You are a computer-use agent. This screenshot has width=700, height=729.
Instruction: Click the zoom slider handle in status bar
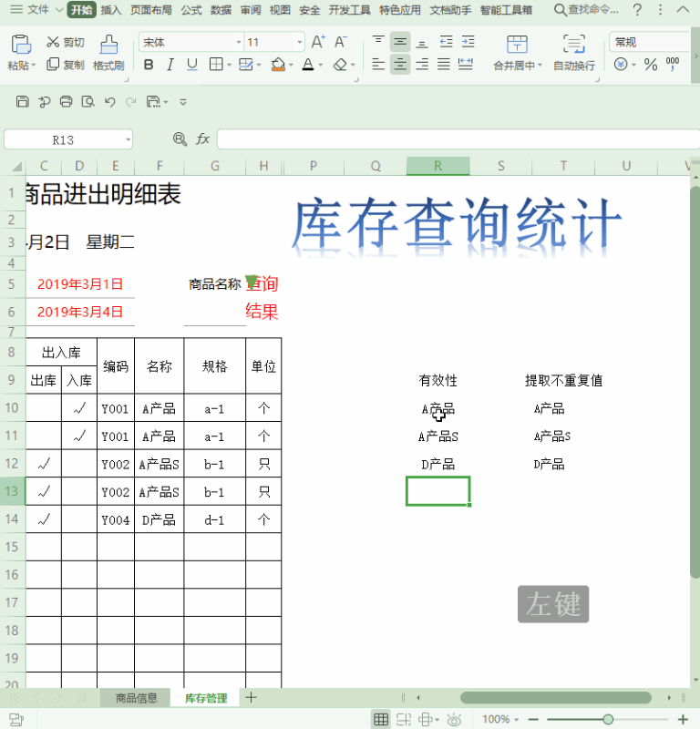[608, 719]
